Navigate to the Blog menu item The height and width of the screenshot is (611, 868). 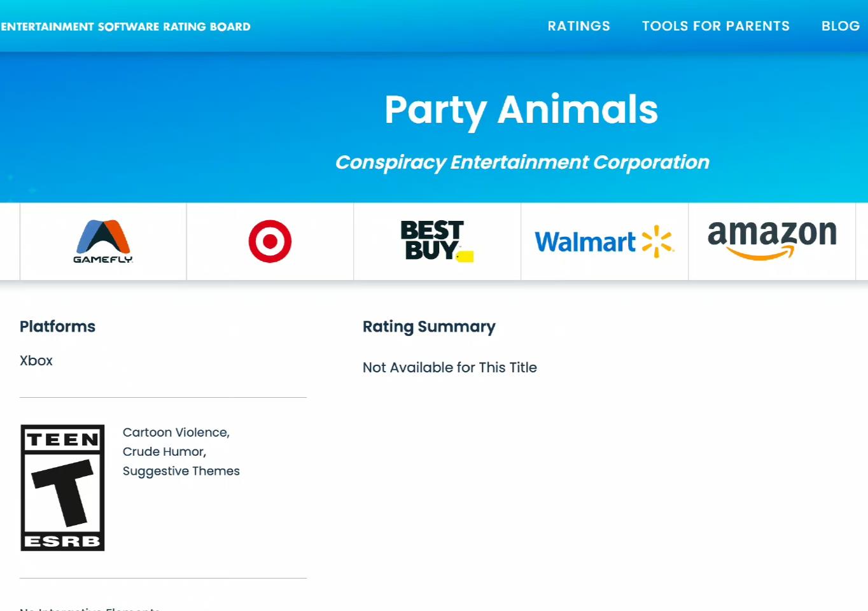tap(840, 26)
